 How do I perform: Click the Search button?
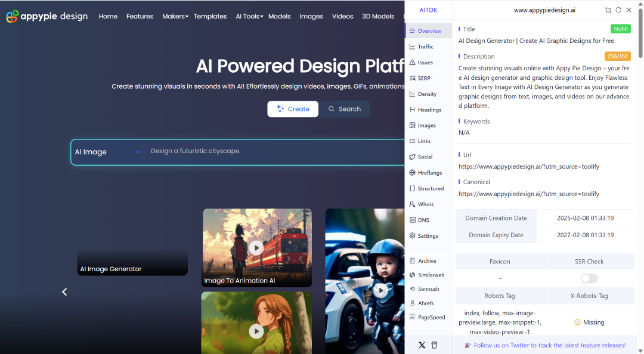click(x=344, y=109)
